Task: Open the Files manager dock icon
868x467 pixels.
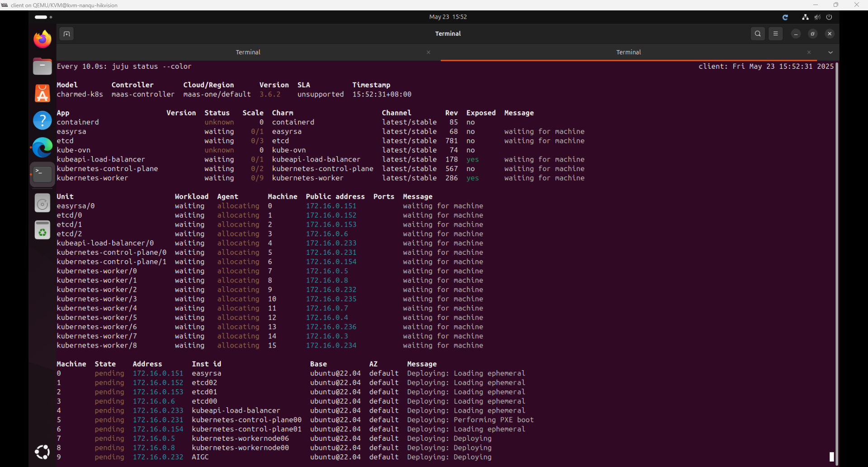Action: (x=42, y=67)
